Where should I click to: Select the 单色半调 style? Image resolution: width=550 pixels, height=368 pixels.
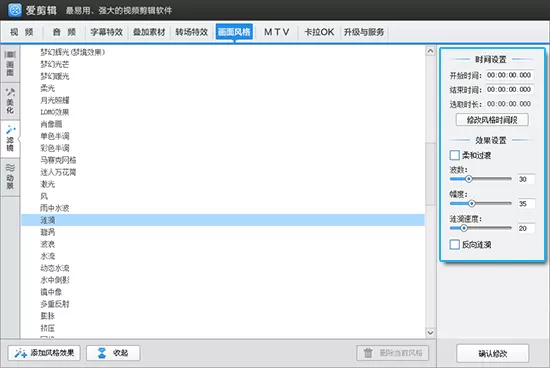tap(54, 136)
